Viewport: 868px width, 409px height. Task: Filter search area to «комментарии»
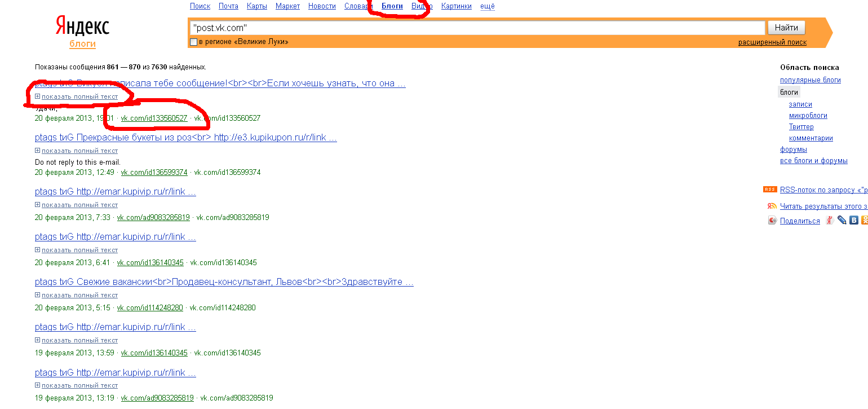point(811,138)
